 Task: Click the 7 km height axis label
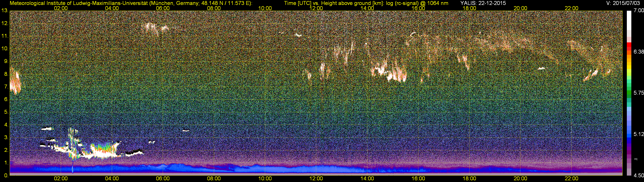click(6, 87)
